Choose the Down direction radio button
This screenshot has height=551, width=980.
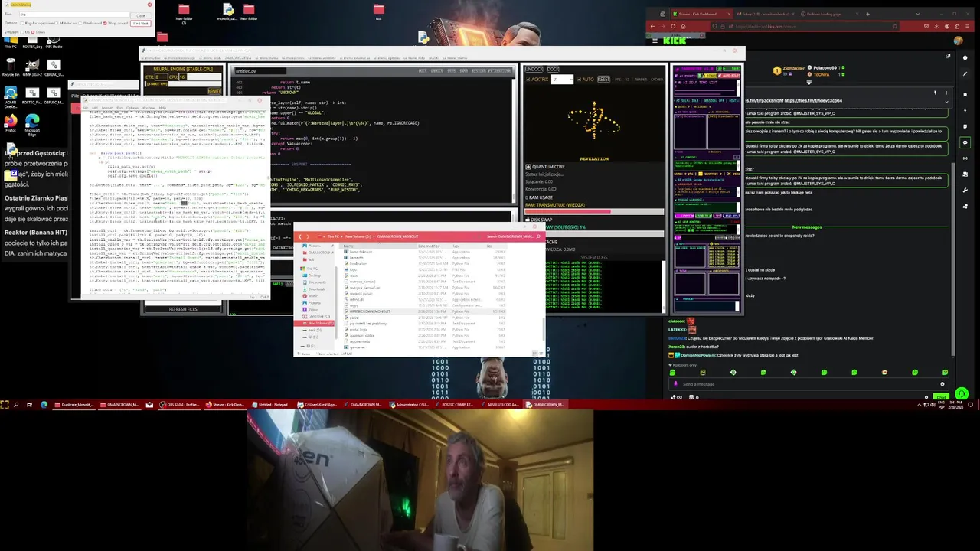[x=33, y=32]
